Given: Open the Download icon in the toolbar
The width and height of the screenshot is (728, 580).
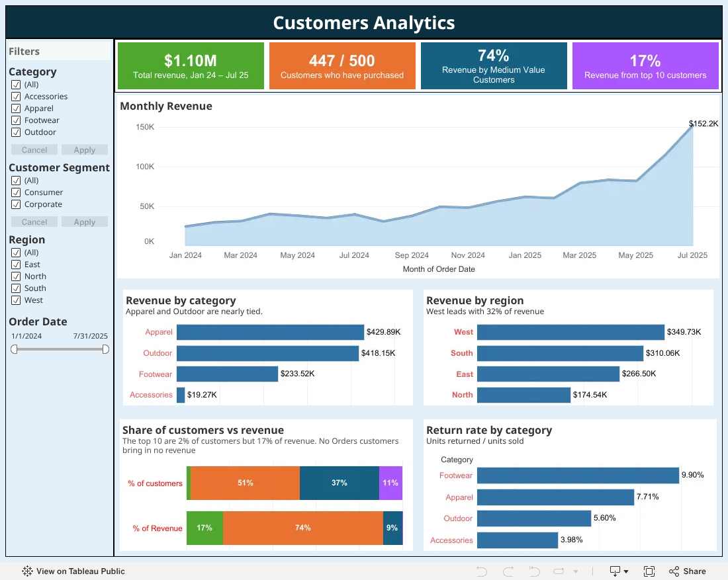Looking at the screenshot, I should [615, 571].
